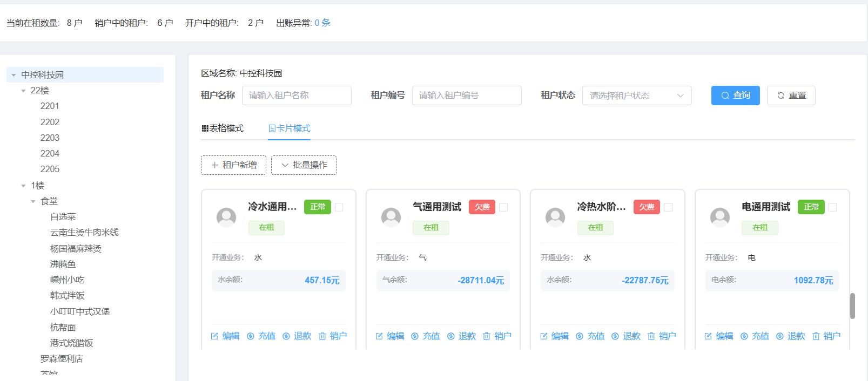
Task: Click trash icon on 冷水通用 card
Action: tap(322, 336)
